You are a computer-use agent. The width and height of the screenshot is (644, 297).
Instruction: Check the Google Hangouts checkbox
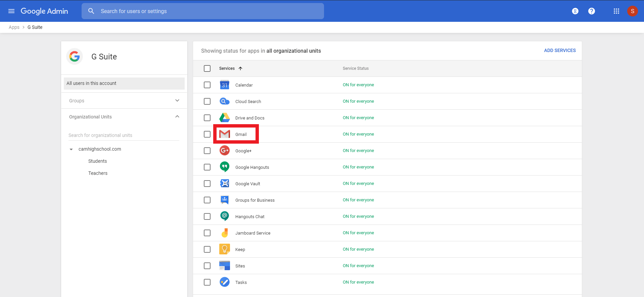coord(207,167)
